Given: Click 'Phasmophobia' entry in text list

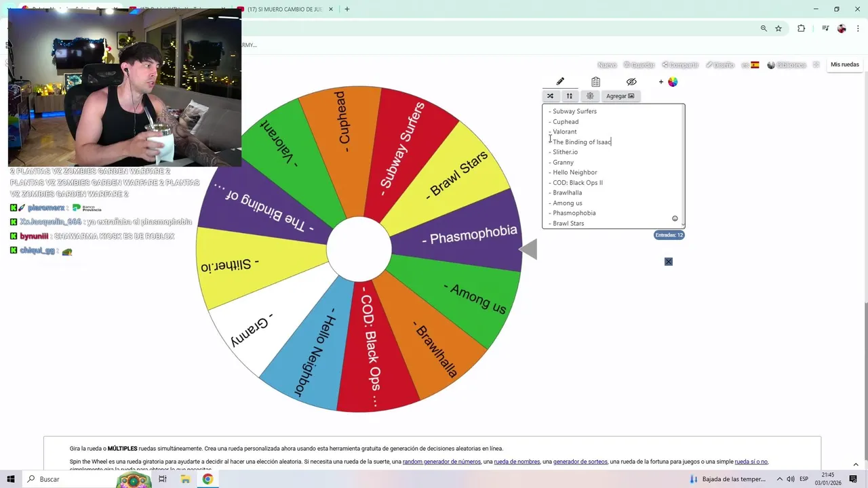Looking at the screenshot, I should pyautogui.click(x=574, y=213).
